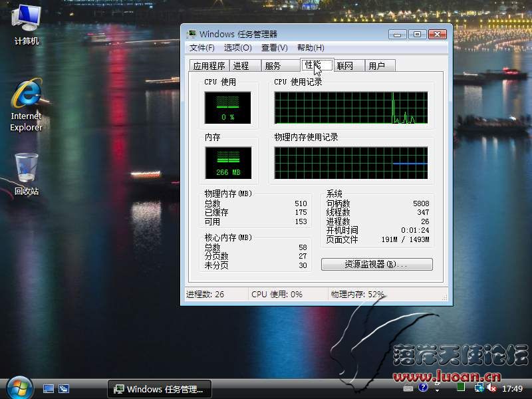Viewport: 532px width, 399px height.
Task: Open the 查看(V) menu
Action: pyautogui.click(x=275, y=48)
